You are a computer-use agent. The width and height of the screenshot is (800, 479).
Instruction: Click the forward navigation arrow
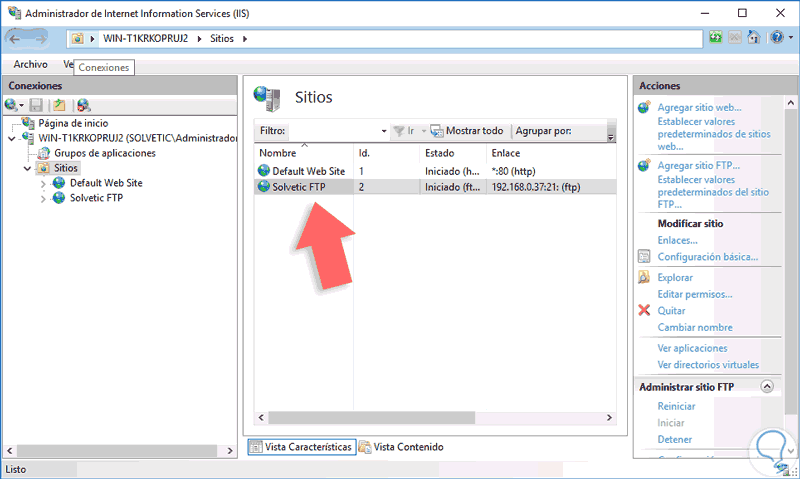(40, 39)
